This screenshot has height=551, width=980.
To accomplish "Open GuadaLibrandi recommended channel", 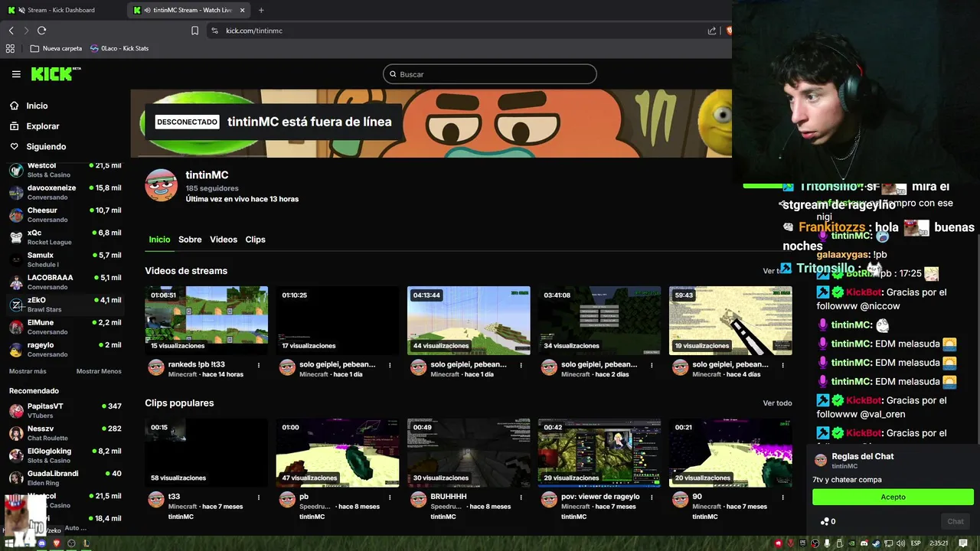I will click(x=64, y=478).
